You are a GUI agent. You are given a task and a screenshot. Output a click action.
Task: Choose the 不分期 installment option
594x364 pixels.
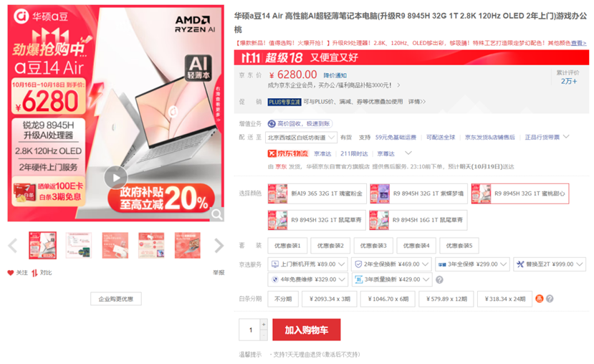283,299
